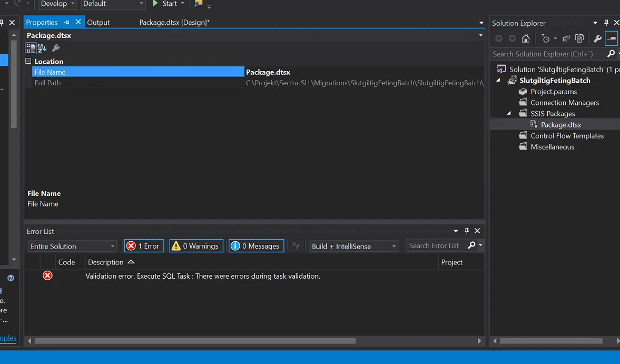Click Error List search magnifier icon
This screenshot has height=364, width=620.
(x=471, y=245)
